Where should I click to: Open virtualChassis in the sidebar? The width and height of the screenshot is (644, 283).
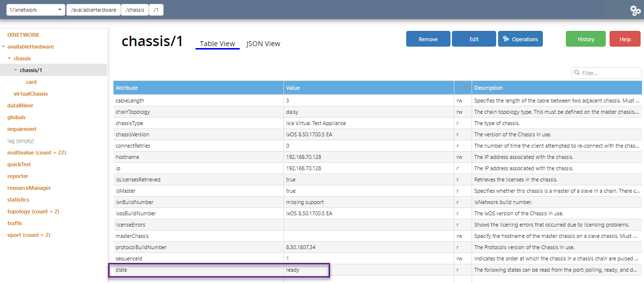pos(30,94)
